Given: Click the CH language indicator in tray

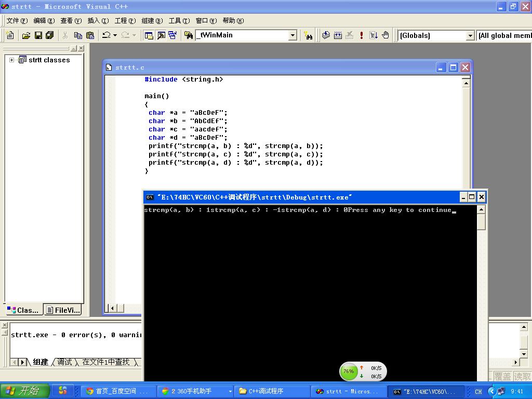Looking at the screenshot, I should [x=478, y=392].
